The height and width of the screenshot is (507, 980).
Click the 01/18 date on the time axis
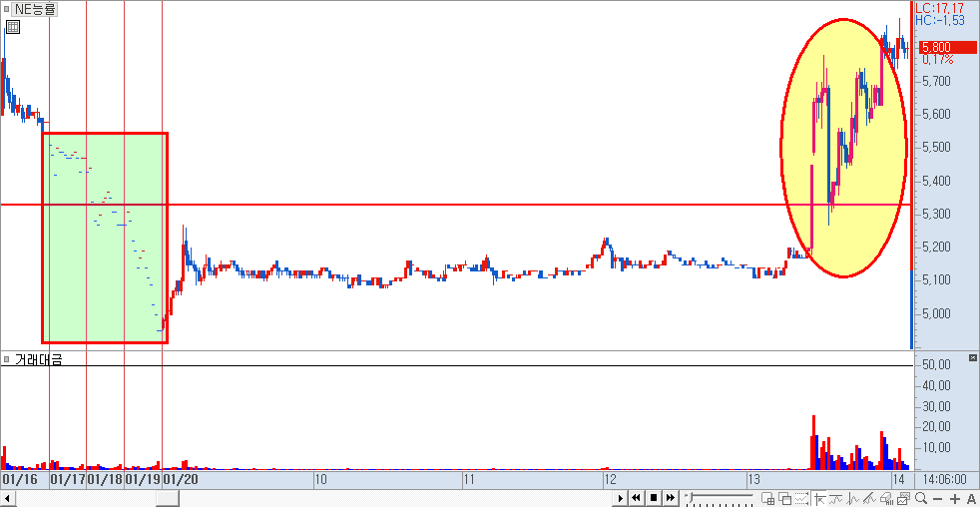(105, 479)
